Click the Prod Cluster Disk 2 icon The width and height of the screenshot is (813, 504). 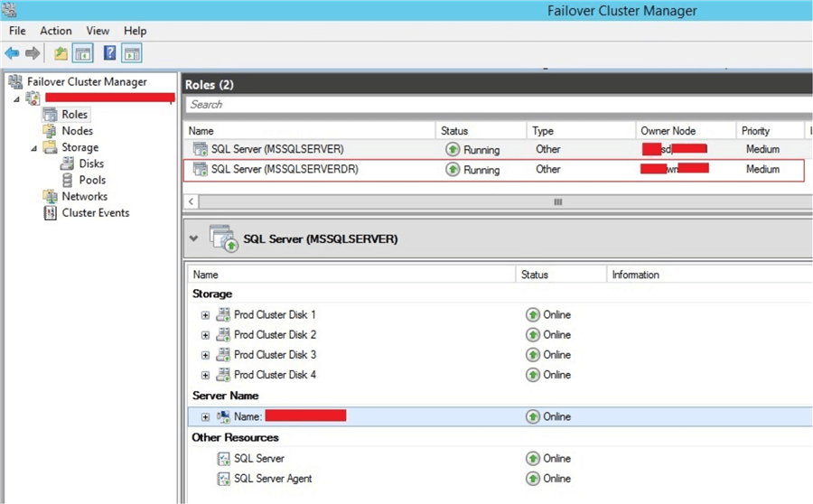pyautogui.click(x=223, y=334)
